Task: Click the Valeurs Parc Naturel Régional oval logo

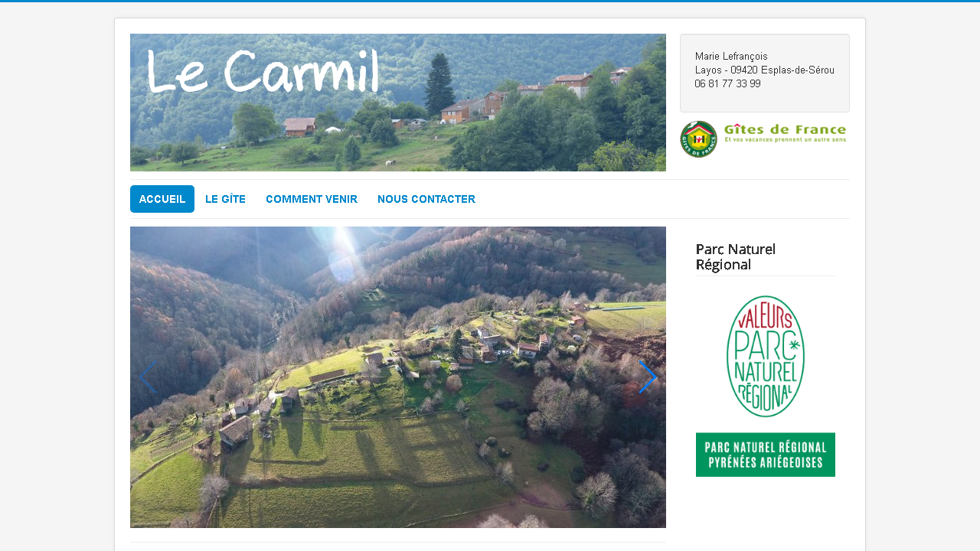Action: (766, 356)
